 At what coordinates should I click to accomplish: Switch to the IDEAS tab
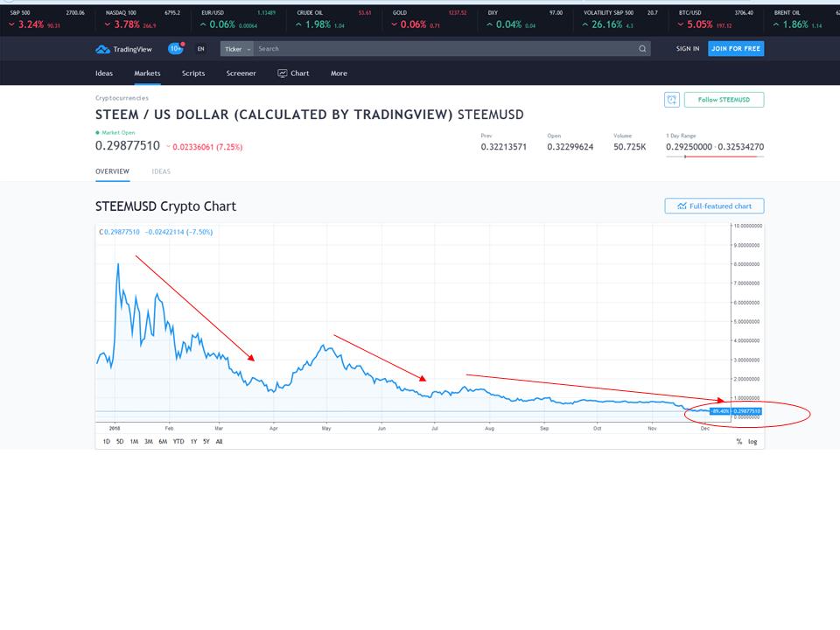pos(161,171)
